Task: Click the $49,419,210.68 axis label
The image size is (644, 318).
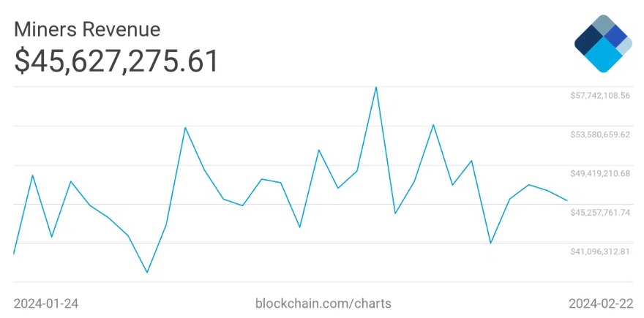Action: [x=600, y=173]
